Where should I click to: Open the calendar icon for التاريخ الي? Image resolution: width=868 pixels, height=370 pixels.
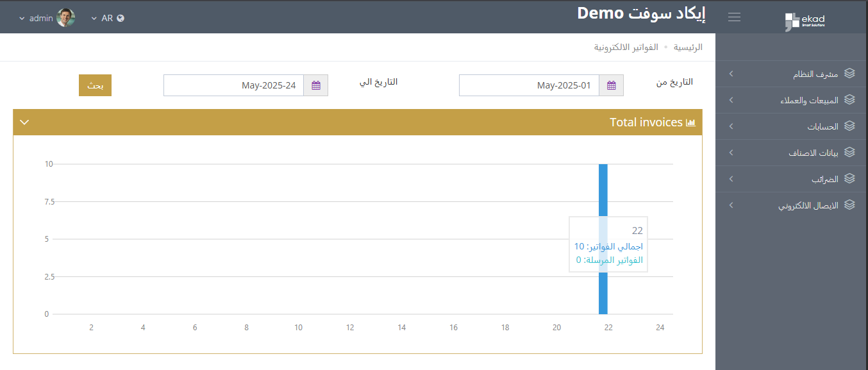316,85
